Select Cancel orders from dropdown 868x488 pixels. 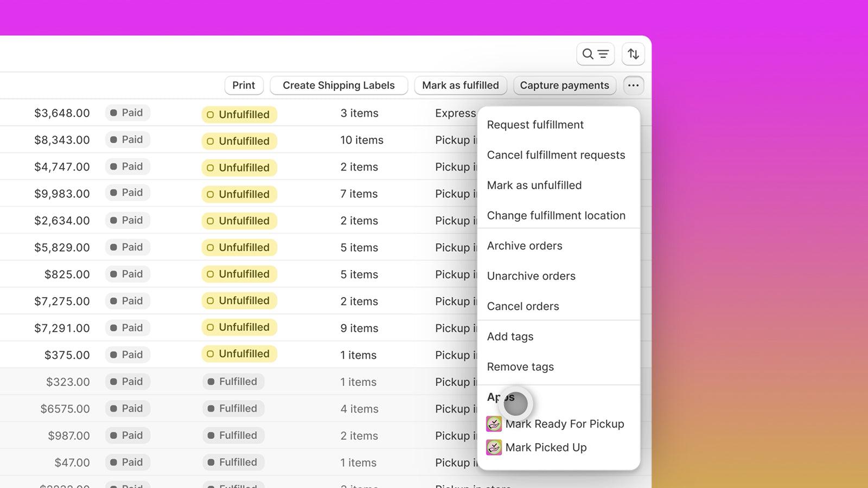522,306
